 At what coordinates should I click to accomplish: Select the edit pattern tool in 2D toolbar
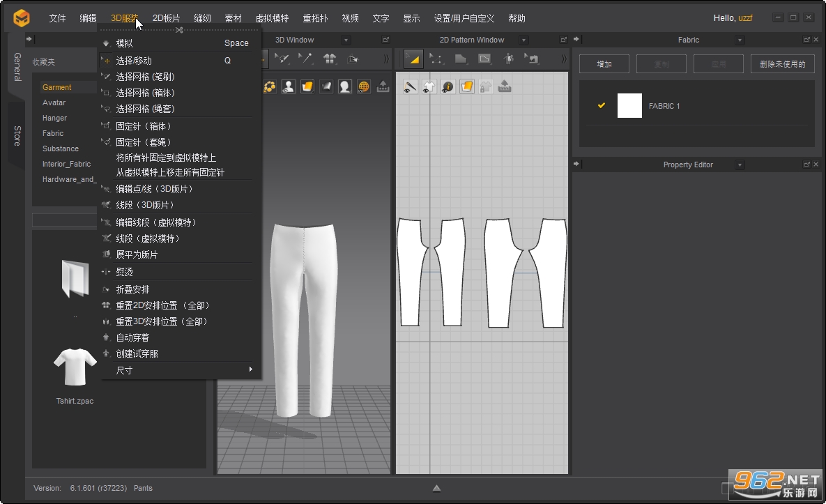coord(413,59)
